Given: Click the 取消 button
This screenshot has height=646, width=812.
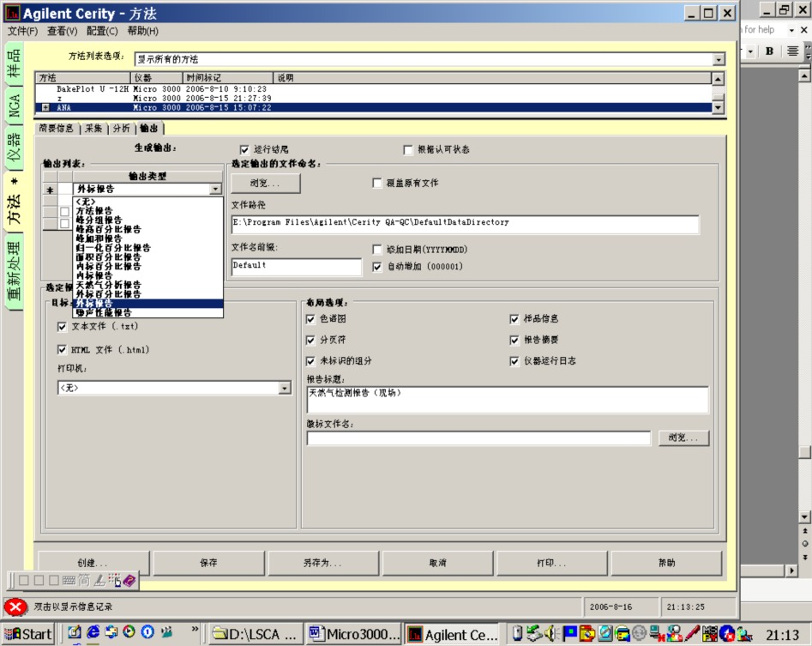Looking at the screenshot, I should 437,563.
